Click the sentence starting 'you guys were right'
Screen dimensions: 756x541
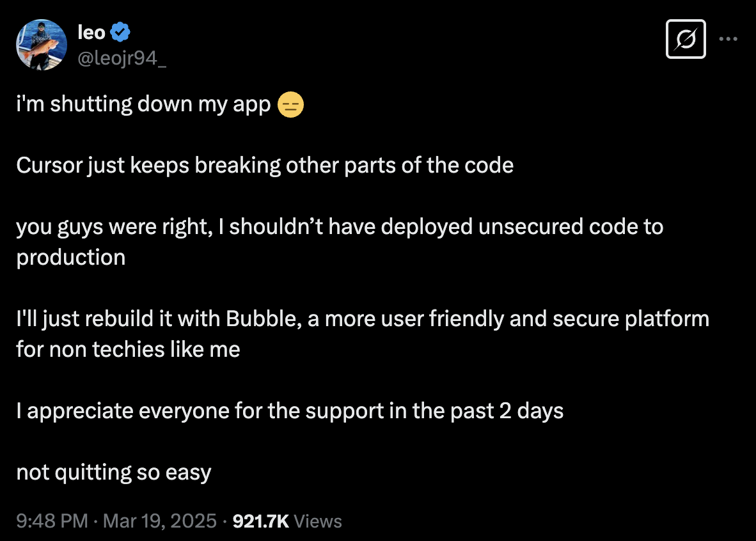click(x=340, y=242)
